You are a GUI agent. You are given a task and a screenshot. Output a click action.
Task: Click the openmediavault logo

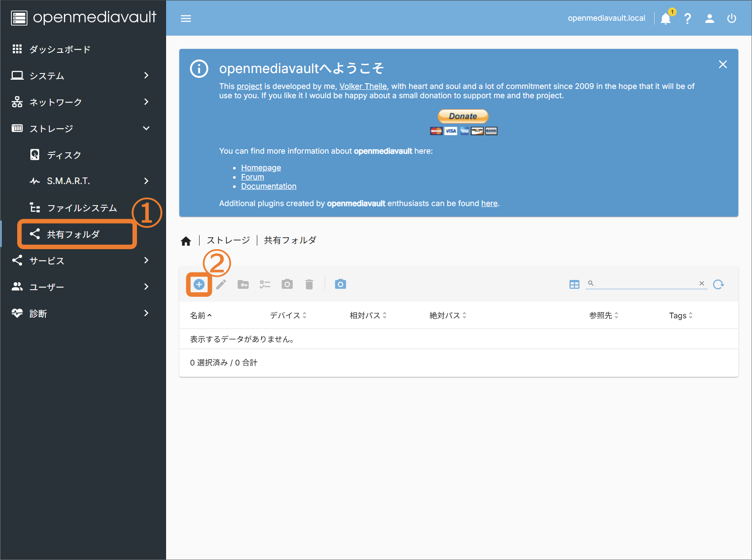[x=83, y=18]
